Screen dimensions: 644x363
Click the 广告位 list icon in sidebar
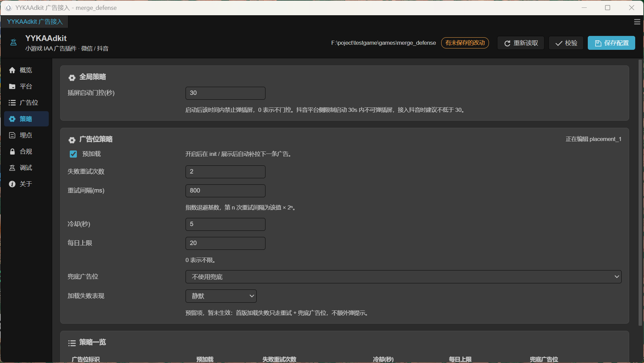point(12,103)
